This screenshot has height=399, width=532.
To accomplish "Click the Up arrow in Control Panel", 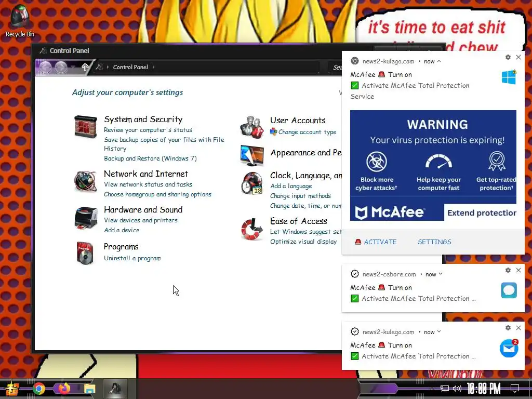I will coord(85,67).
